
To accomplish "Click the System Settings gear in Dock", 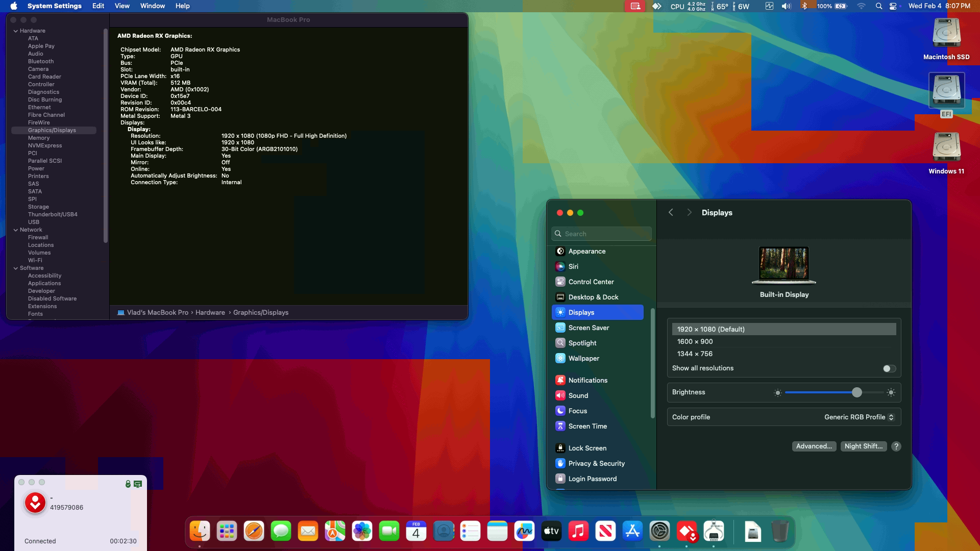I will pos(659,531).
